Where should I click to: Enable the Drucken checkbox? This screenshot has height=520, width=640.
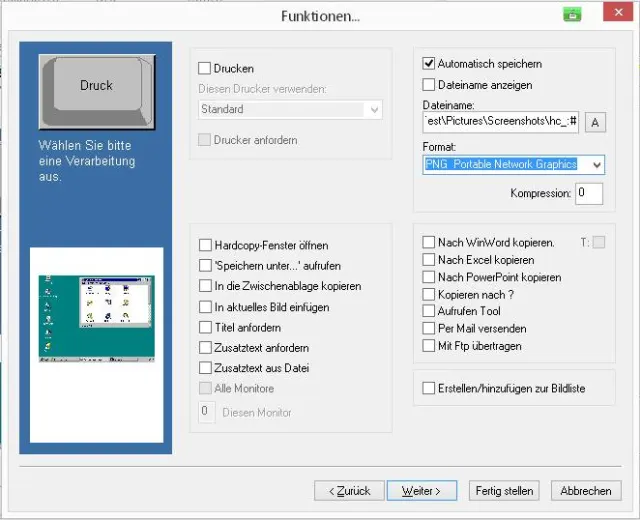[x=204, y=68]
